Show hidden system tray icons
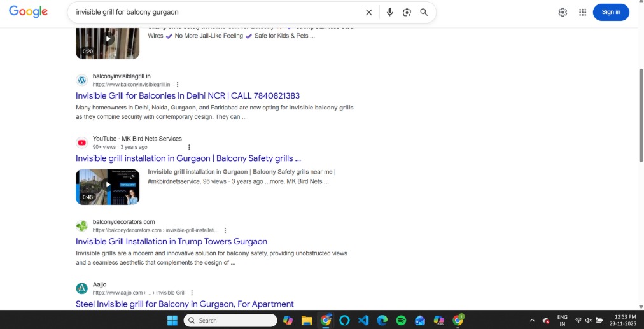This screenshot has width=644, height=329. [532, 320]
